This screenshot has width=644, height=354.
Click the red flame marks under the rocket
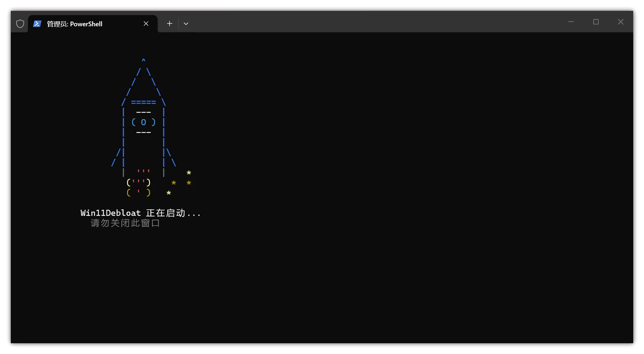143,172
